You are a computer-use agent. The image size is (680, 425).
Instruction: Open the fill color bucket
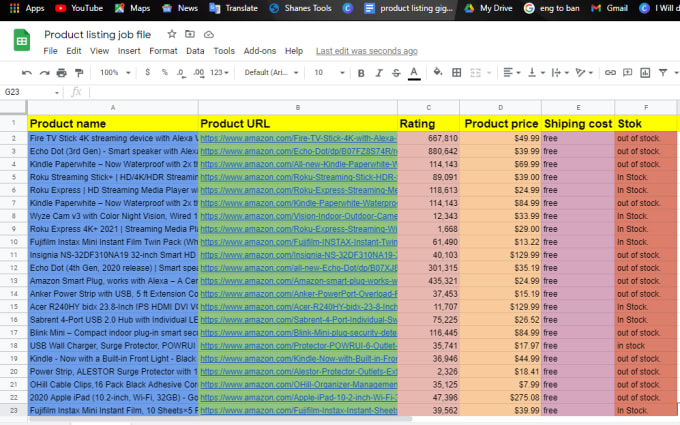pyautogui.click(x=438, y=72)
